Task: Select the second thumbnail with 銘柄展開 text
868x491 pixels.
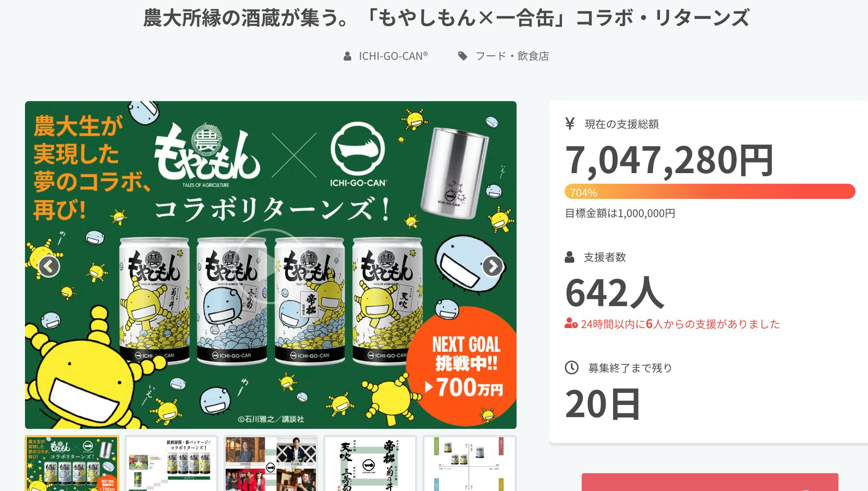Action: pyautogui.click(x=171, y=463)
